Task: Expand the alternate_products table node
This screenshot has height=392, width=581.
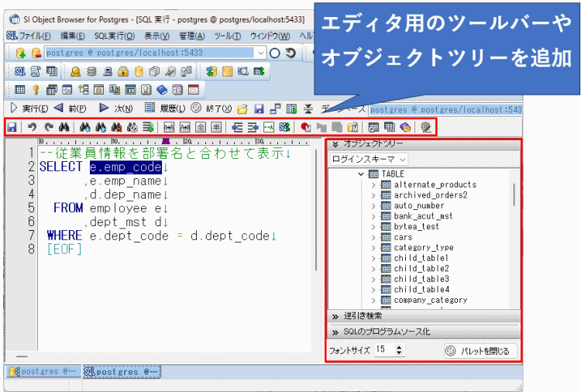Action: pos(373,185)
